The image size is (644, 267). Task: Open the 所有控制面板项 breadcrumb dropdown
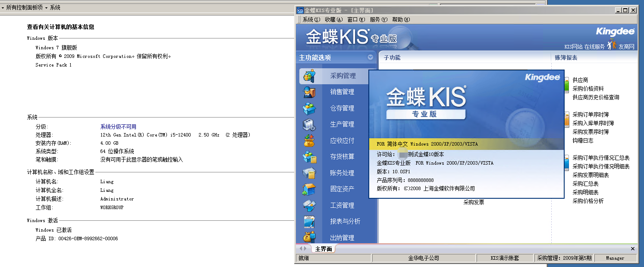tap(46, 8)
